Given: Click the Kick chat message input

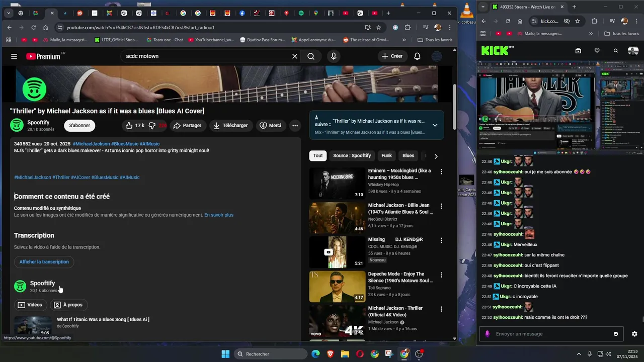Looking at the screenshot, I should coord(551,334).
